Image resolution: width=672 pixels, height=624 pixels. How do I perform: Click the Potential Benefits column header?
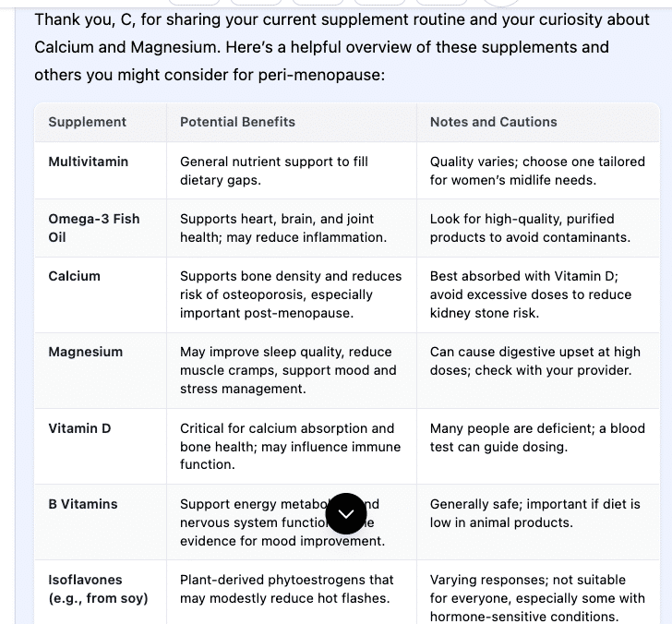pyautogui.click(x=237, y=122)
